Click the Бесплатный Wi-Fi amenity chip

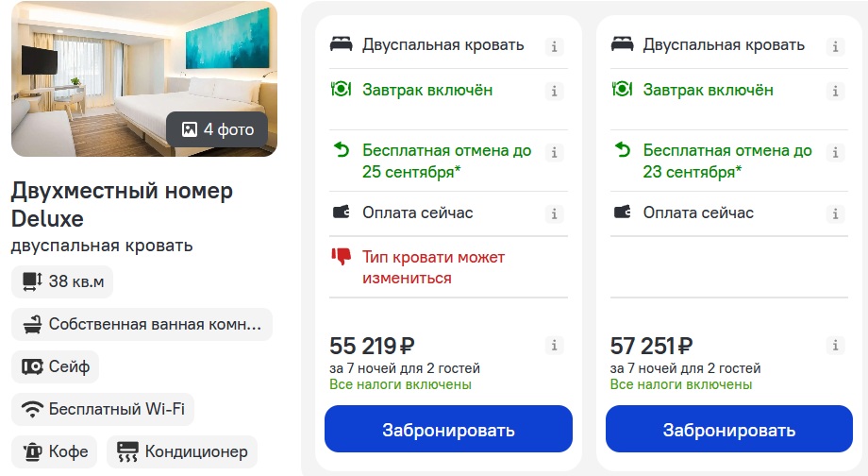[103, 410]
